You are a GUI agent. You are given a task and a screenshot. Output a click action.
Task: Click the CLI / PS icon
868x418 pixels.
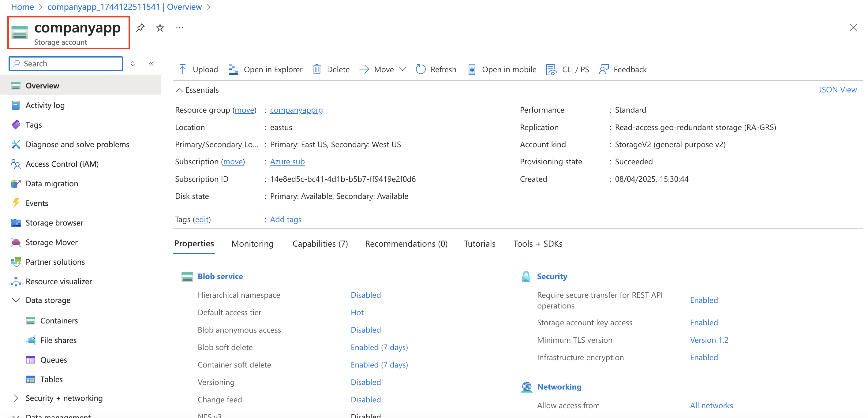tap(551, 69)
